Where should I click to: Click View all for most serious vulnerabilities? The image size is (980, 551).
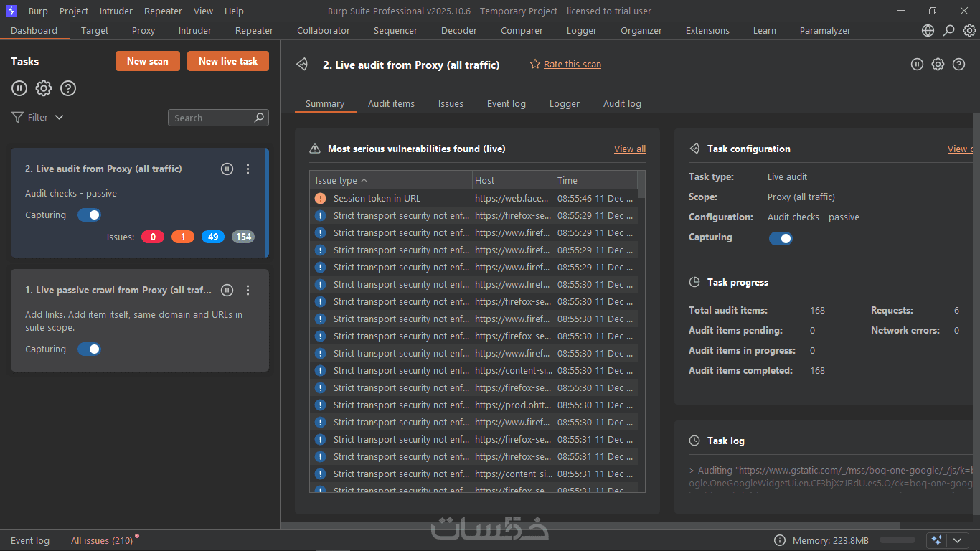tap(630, 149)
